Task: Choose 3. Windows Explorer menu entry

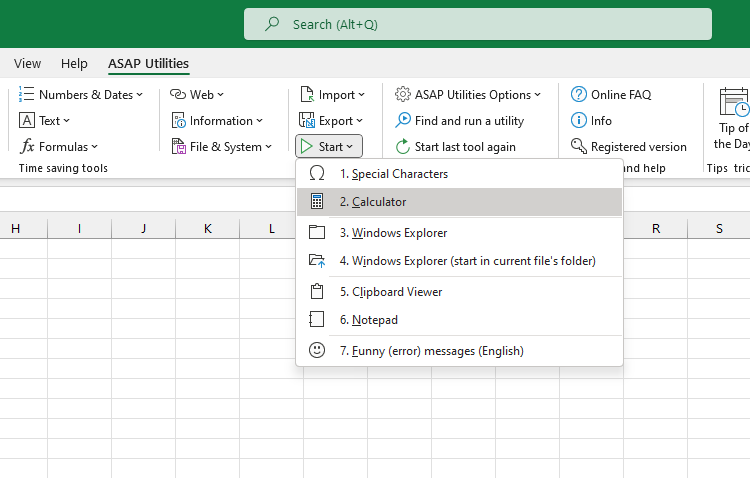Action: point(459,233)
